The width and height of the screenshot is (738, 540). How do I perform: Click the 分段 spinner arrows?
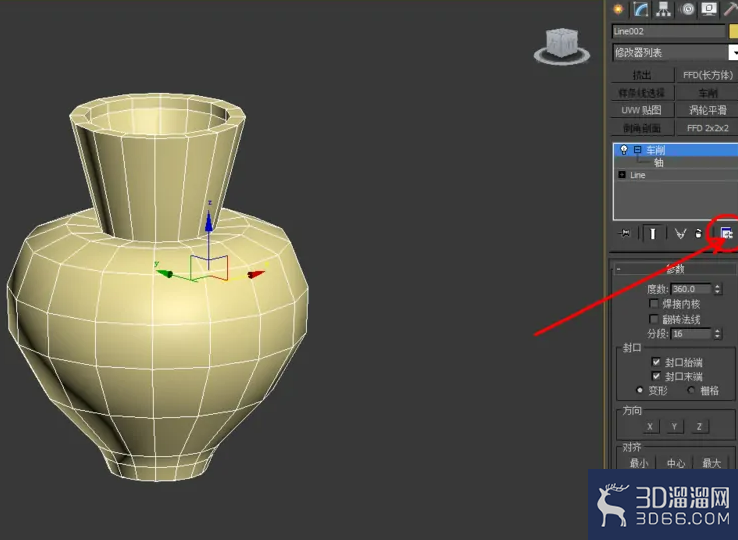717,333
